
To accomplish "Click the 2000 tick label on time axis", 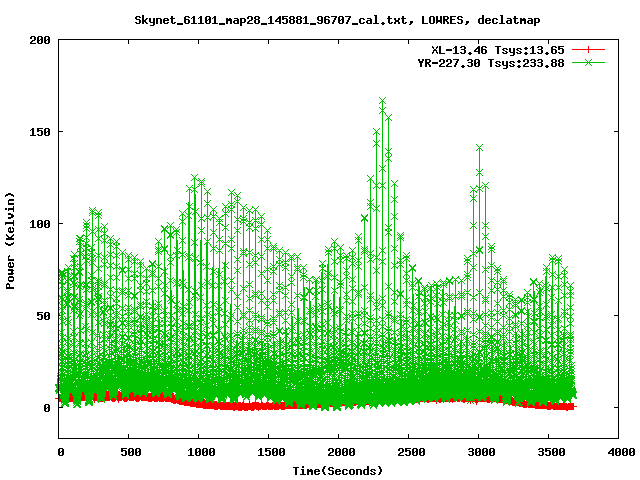I will [x=338, y=452].
